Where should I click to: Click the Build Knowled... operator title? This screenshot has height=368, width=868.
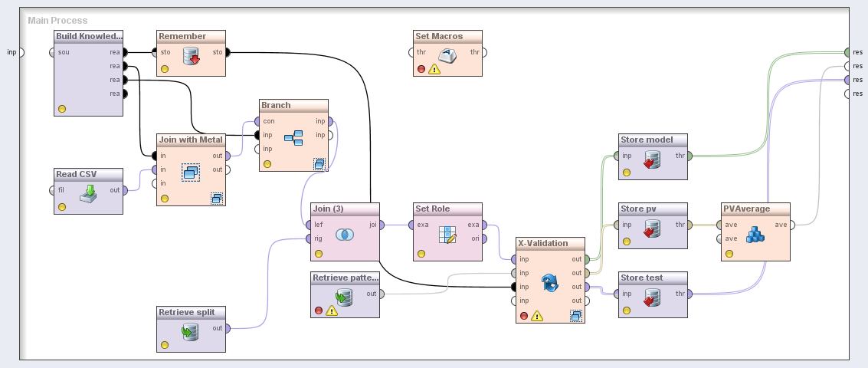(x=89, y=36)
